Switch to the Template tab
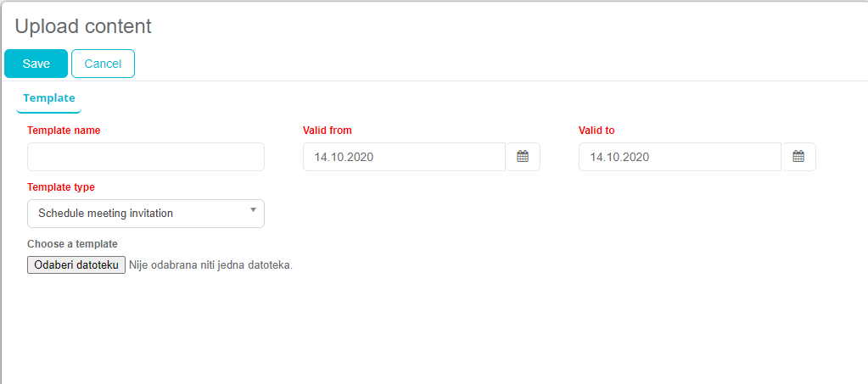 coord(48,98)
